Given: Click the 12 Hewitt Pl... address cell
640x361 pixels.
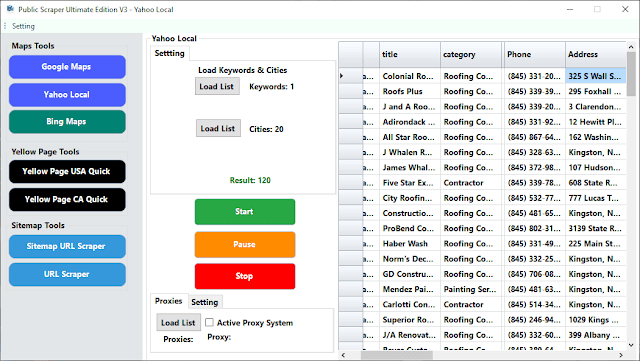Looking at the screenshot, I should coord(596,122).
